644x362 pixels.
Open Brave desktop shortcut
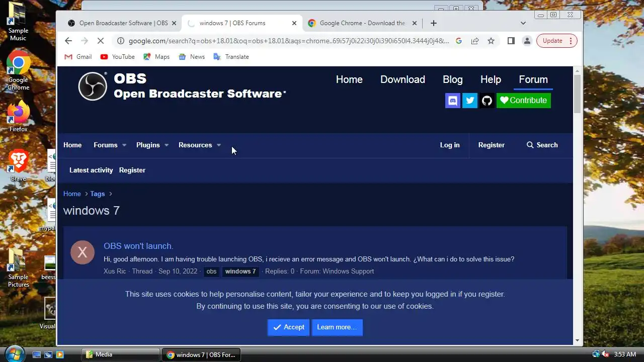(x=18, y=165)
